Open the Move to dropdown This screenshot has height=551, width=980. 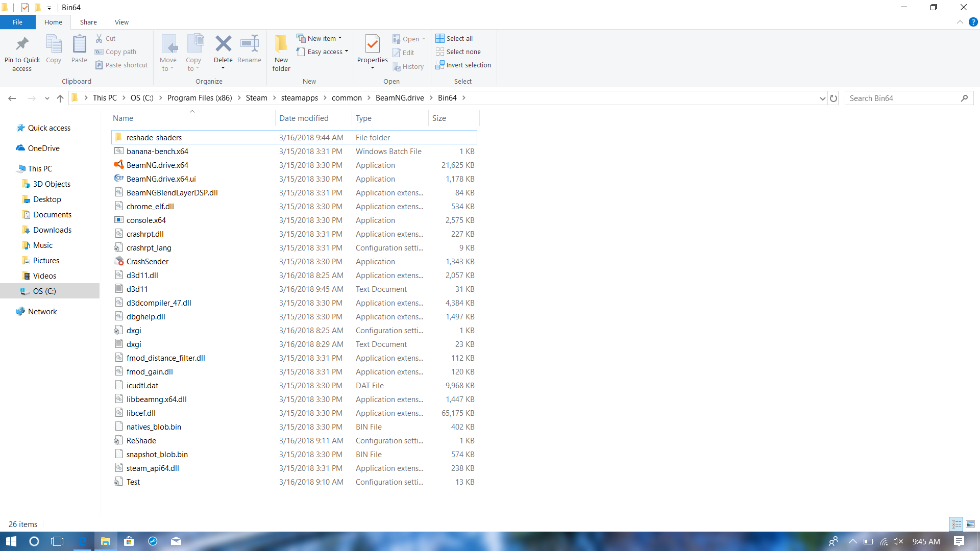pyautogui.click(x=168, y=53)
